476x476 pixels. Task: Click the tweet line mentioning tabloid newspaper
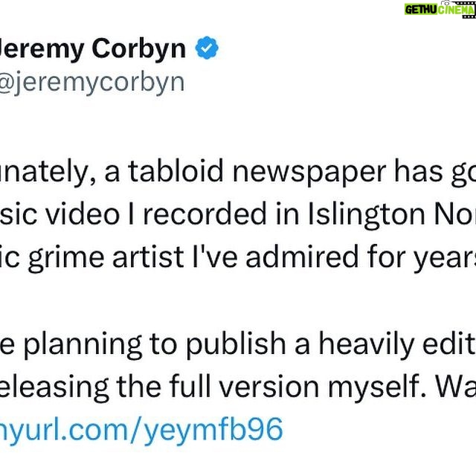[x=238, y=172]
